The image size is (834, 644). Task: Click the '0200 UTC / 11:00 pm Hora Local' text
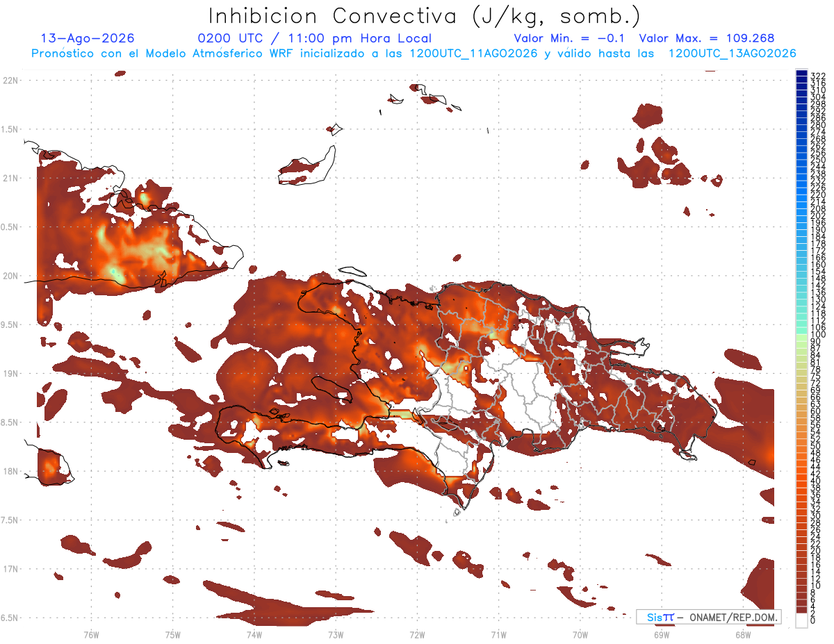point(315,38)
